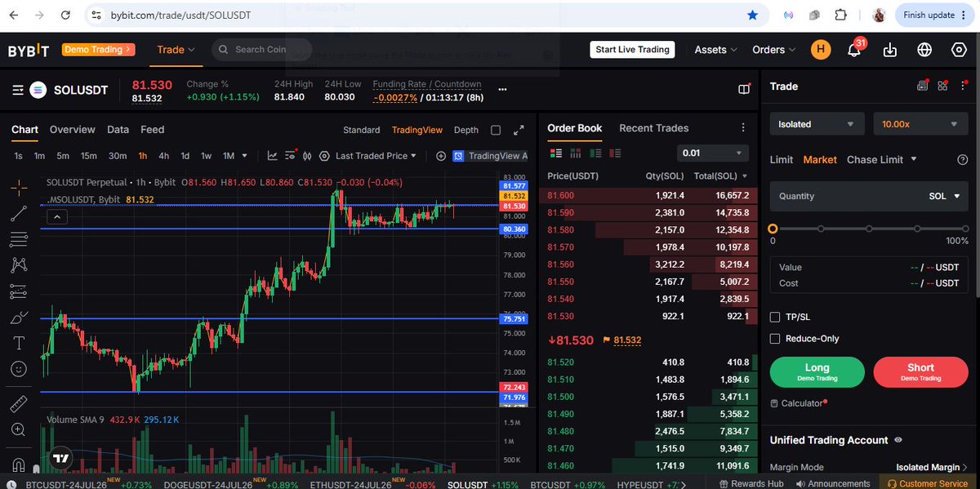This screenshot has height=489, width=980.
Task: Show asks-only order book view
Action: [615, 153]
